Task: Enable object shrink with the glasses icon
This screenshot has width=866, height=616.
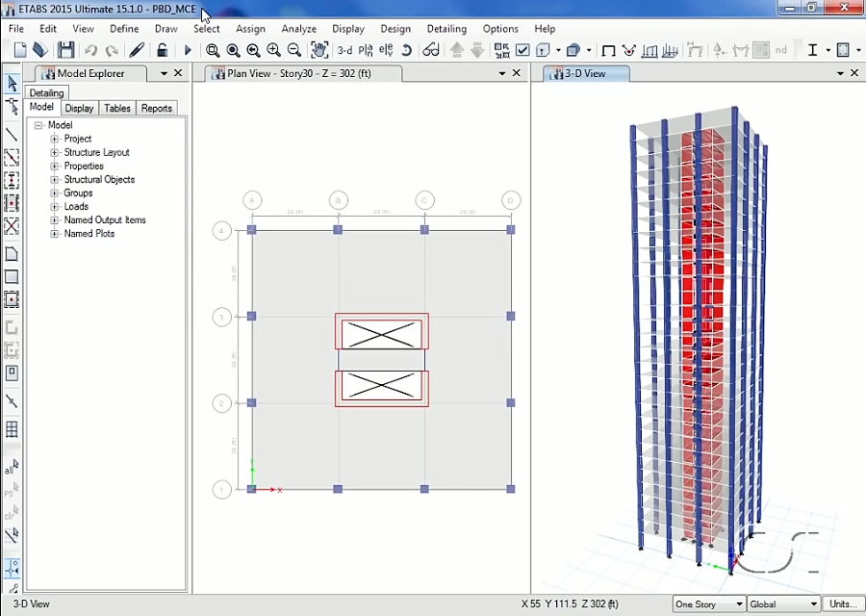Action: (x=429, y=50)
